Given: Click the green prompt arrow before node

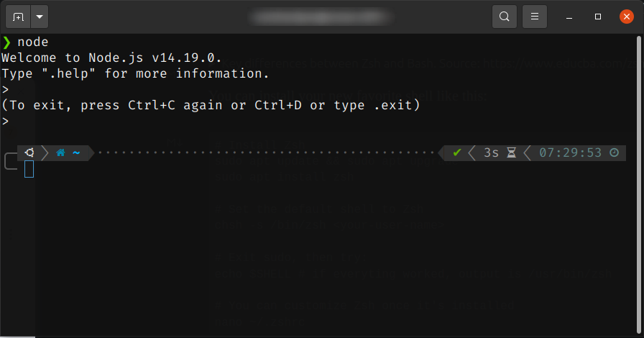Looking at the screenshot, I should point(6,42).
